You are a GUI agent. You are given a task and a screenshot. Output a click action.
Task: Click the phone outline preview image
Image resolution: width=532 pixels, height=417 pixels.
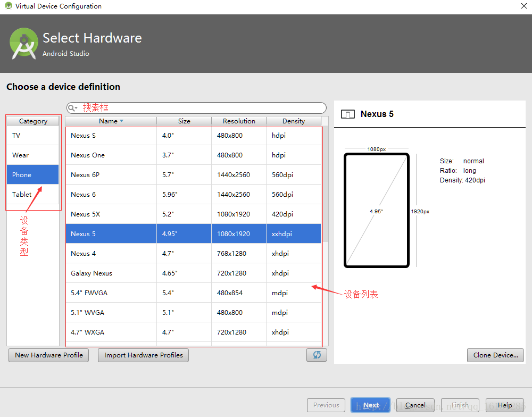pos(376,211)
